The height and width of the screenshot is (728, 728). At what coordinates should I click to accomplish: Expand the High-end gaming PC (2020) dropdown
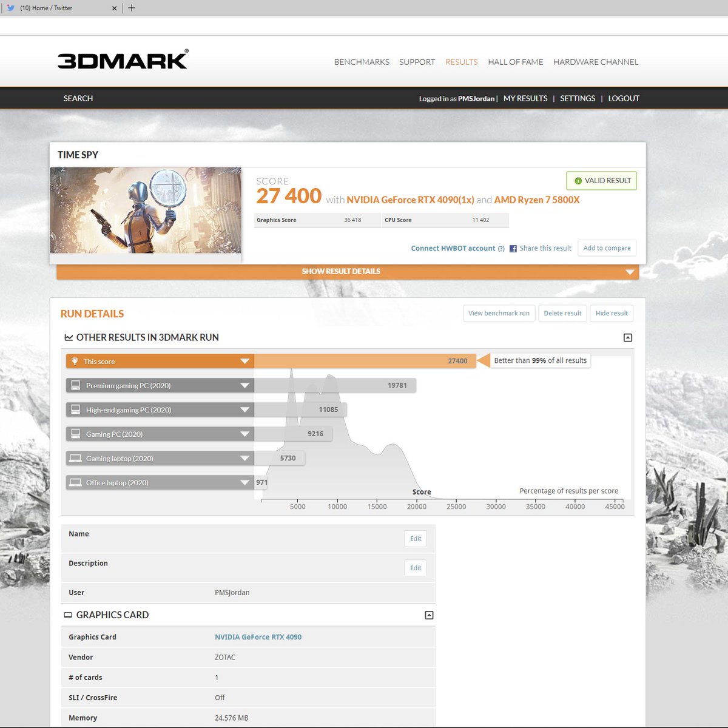[x=244, y=409]
